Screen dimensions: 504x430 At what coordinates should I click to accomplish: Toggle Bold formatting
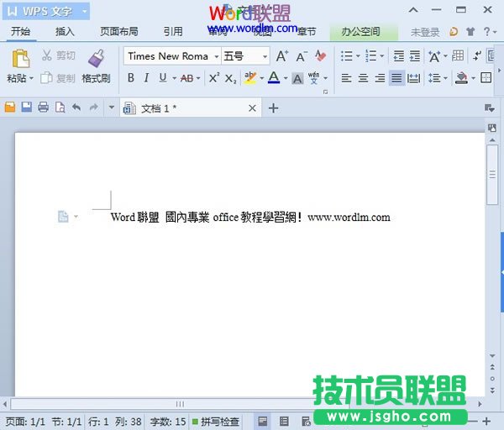pos(131,78)
